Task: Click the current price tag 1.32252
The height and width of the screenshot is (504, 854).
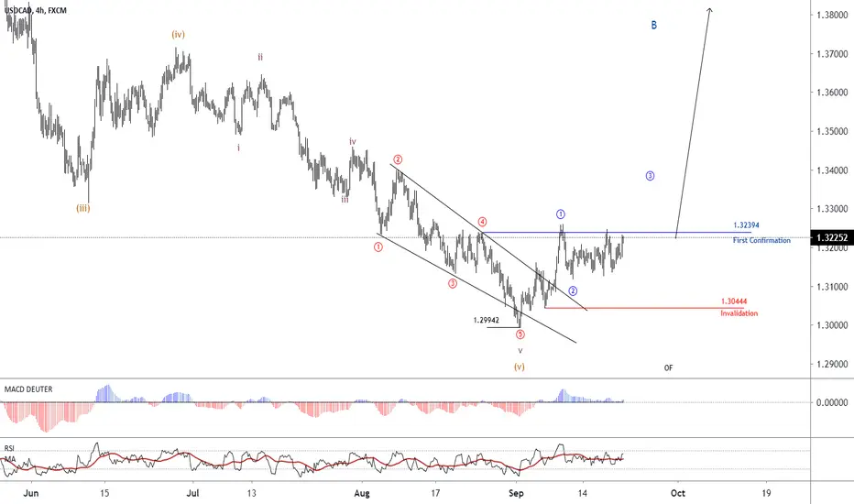Action: click(832, 237)
